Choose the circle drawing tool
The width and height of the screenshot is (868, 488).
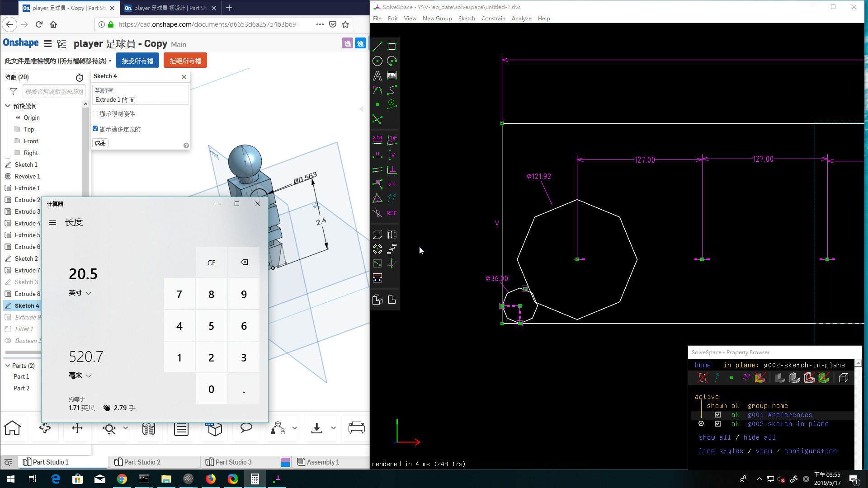tap(377, 61)
